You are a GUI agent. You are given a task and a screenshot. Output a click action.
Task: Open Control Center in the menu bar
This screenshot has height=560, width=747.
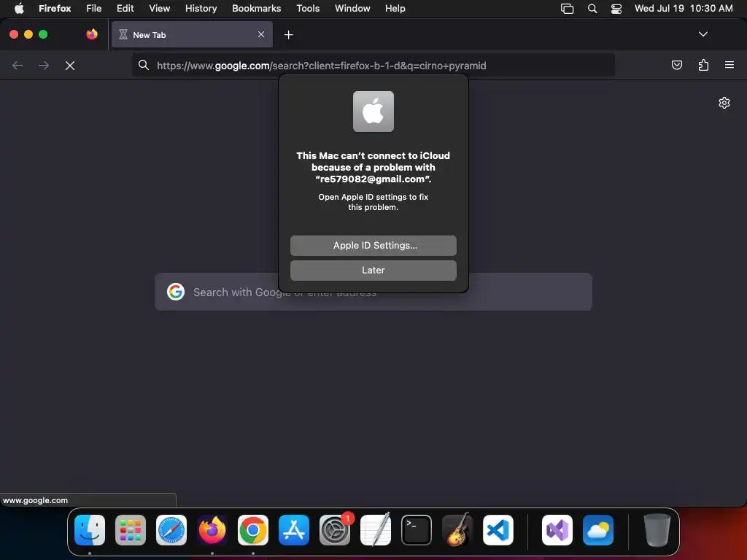click(616, 9)
